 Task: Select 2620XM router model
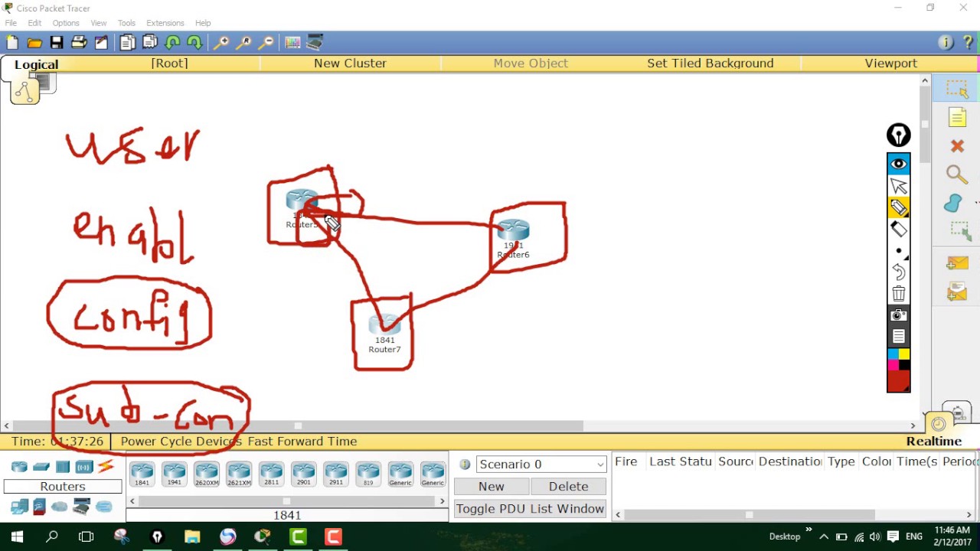[x=206, y=474]
